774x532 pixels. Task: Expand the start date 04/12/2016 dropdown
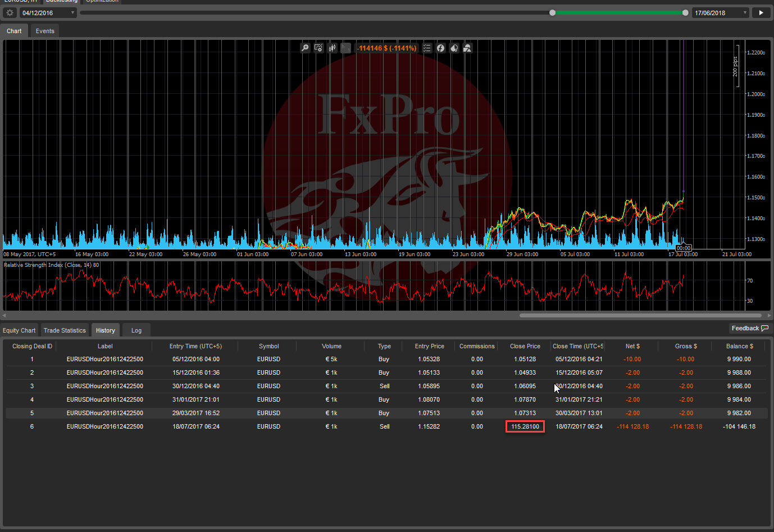72,12
